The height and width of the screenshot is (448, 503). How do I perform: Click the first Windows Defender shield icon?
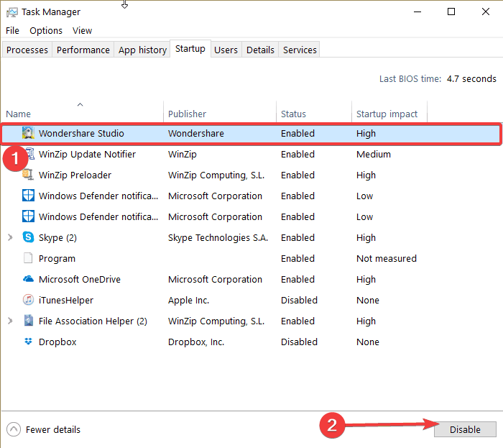pyautogui.click(x=28, y=196)
